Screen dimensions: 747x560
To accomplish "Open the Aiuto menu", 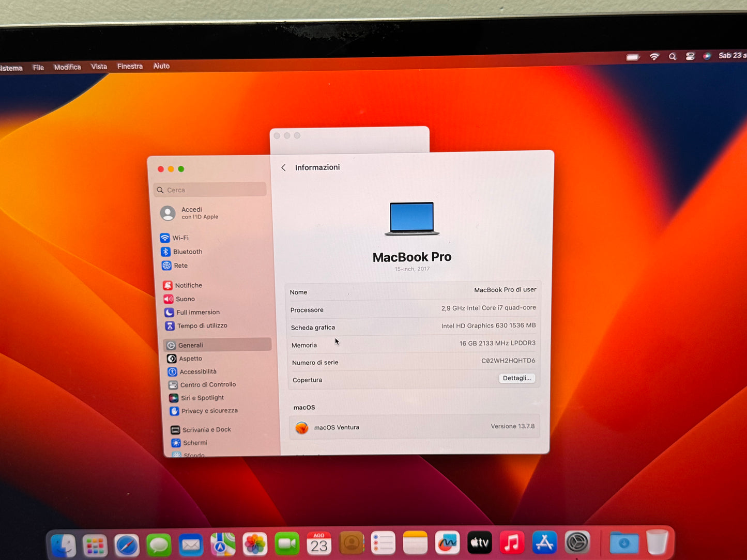I will click(161, 66).
